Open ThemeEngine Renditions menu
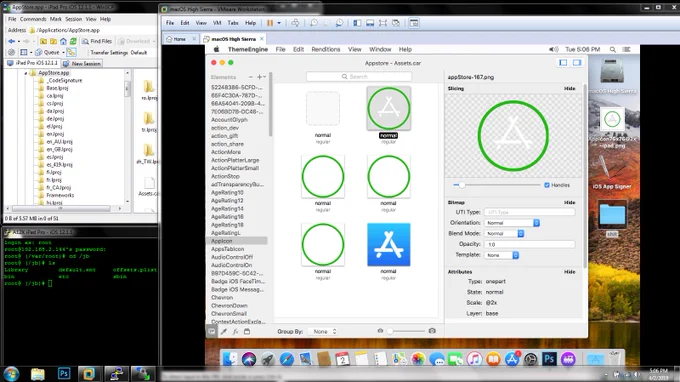The width and height of the screenshot is (680, 382). pyautogui.click(x=326, y=49)
